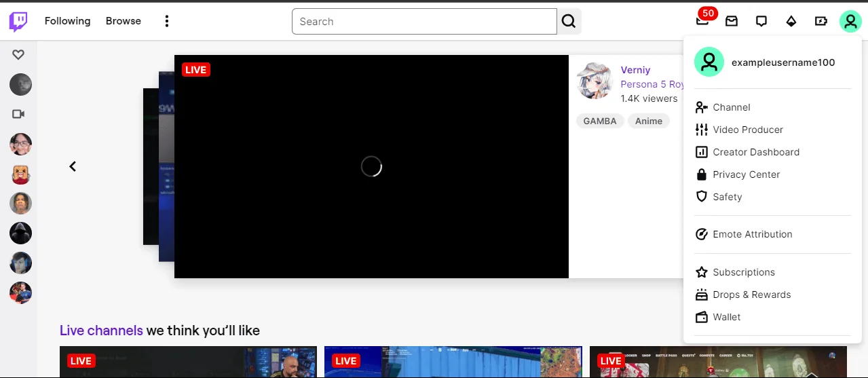This screenshot has height=378, width=868.
Task: Click into the Search input field
Action: [x=424, y=22]
